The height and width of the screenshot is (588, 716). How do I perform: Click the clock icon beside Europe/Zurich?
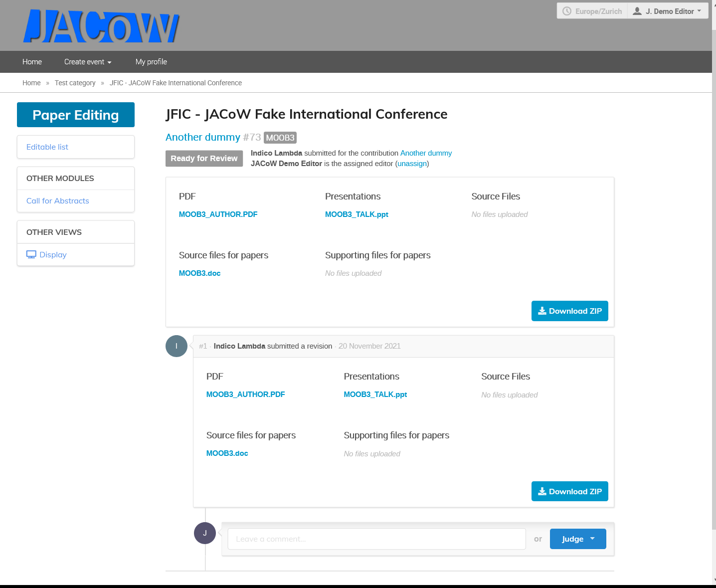pos(567,11)
